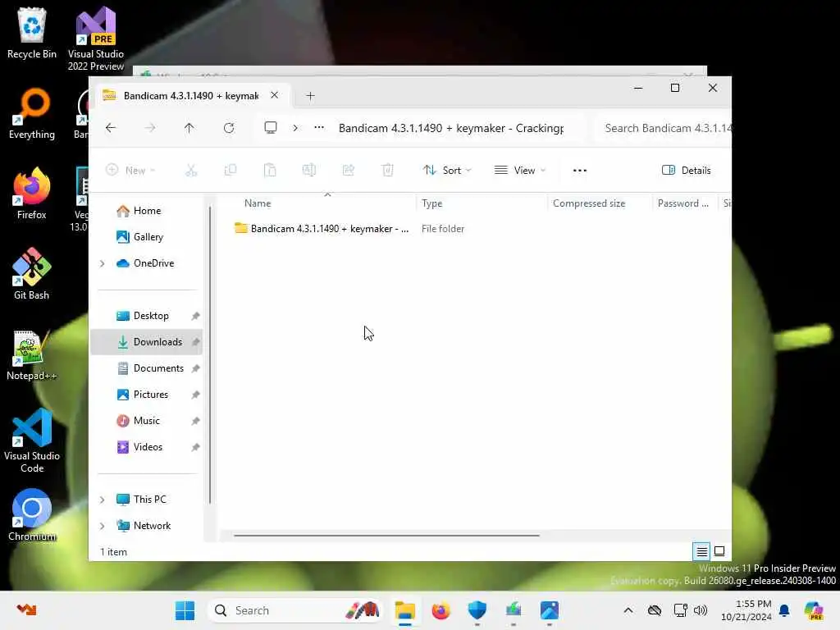
Task: Open the volume control in tray
Action: [701, 610]
